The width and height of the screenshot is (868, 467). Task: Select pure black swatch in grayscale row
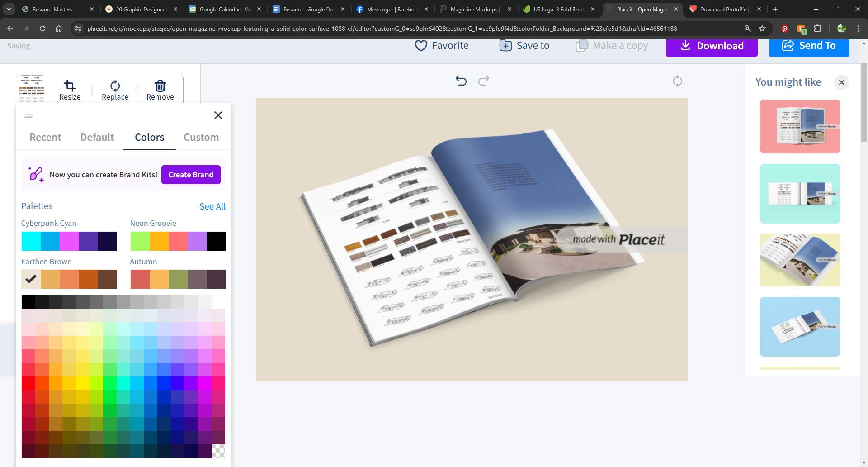[28, 302]
